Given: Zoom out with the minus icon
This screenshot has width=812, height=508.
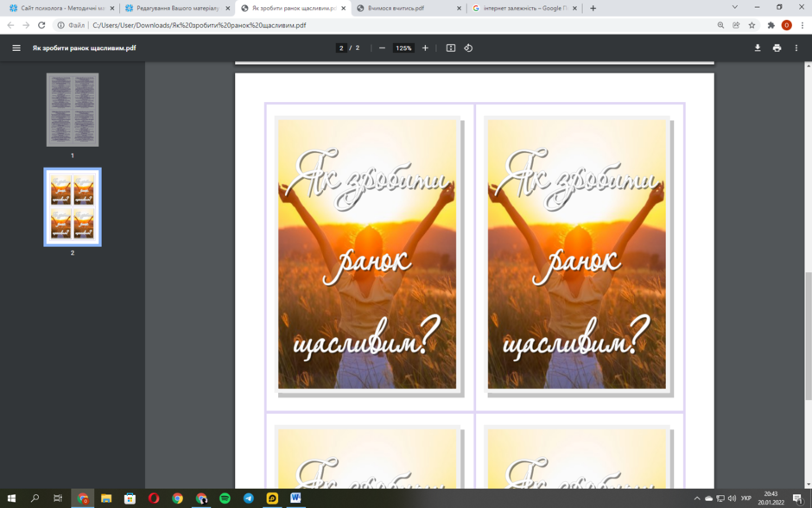Looking at the screenshot, I should (382, 48).
